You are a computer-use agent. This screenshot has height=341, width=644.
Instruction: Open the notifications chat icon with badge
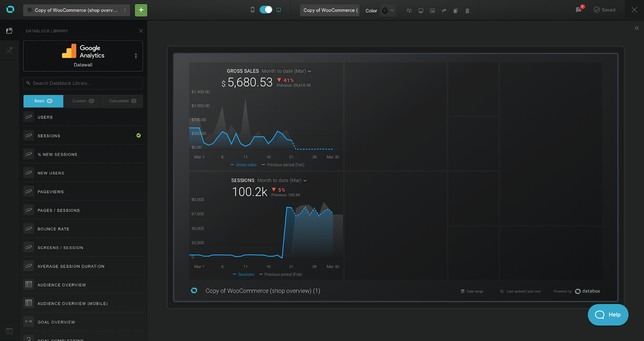(579, 9)
